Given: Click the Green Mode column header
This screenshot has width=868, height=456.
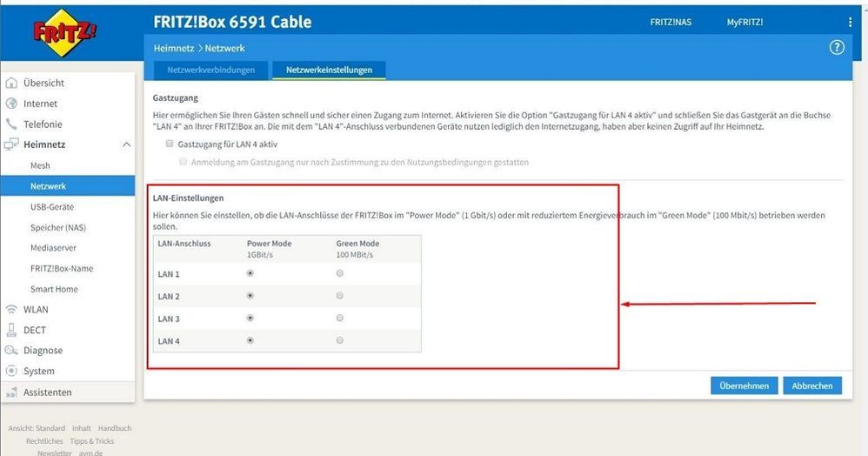Looking at the screenshot, I should click(x=357, y=244).
